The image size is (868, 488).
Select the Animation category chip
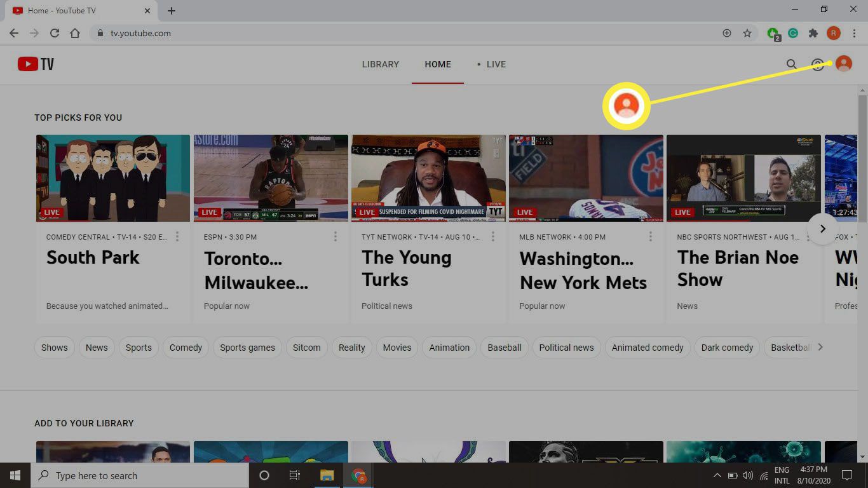449,348
